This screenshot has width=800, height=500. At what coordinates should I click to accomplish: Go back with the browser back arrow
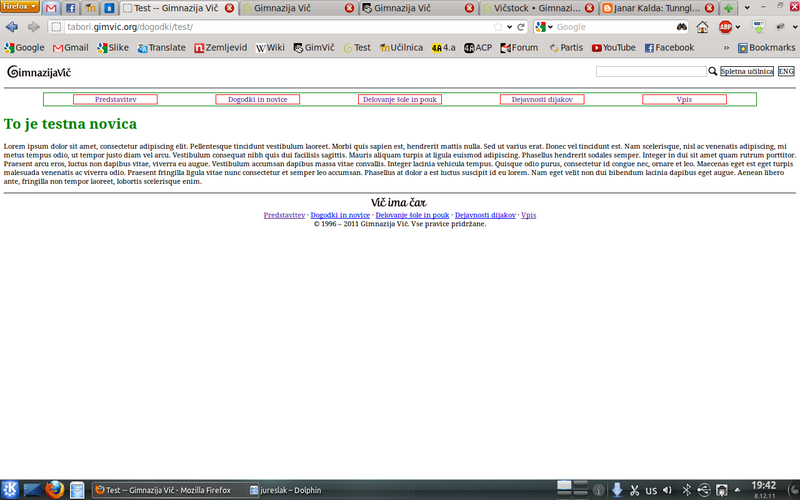pos(12,27)
